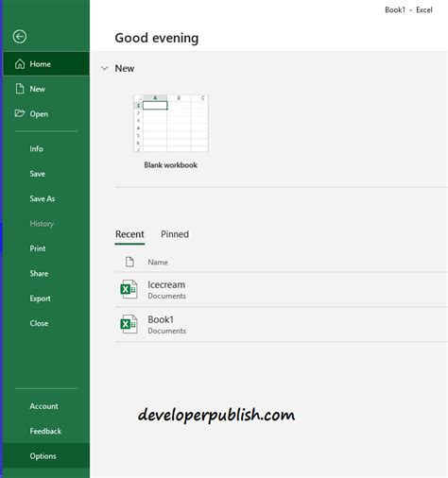Open the Feedback page
Screen dimensions: 448x478
tap(45, 431)
